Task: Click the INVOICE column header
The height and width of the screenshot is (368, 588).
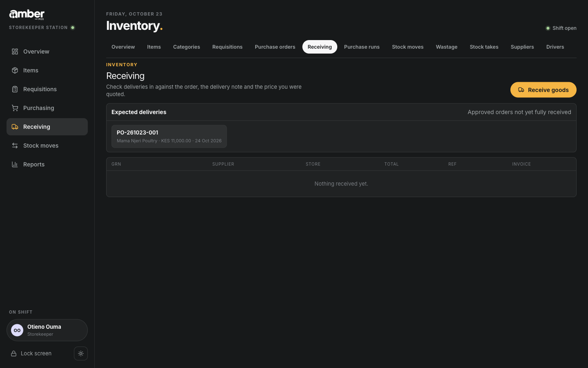Action: point(521,164)
